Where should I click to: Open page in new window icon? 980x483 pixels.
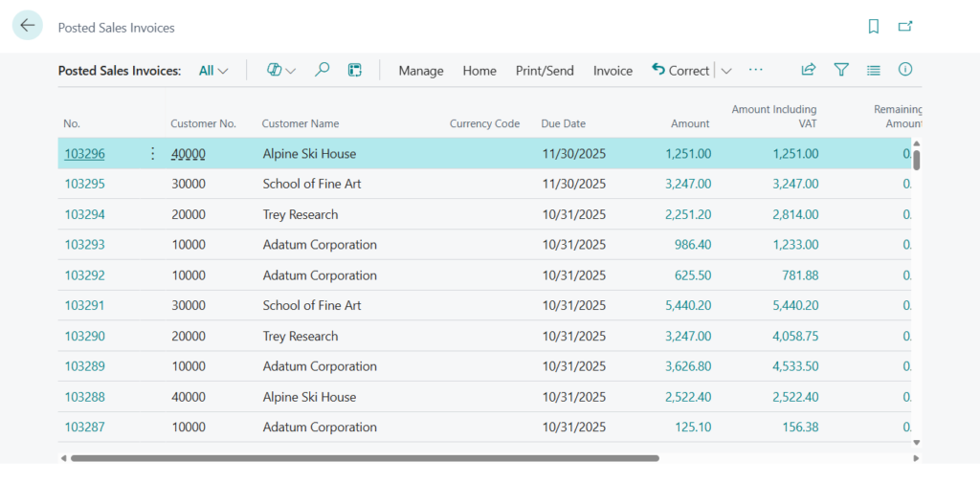tap(905, 27)
